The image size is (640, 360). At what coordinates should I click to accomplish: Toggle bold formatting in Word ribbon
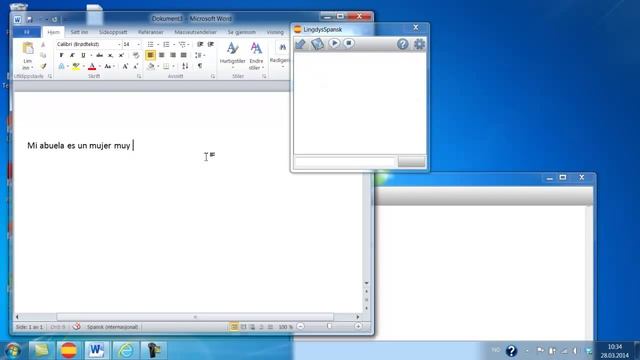tap(61, 55)
